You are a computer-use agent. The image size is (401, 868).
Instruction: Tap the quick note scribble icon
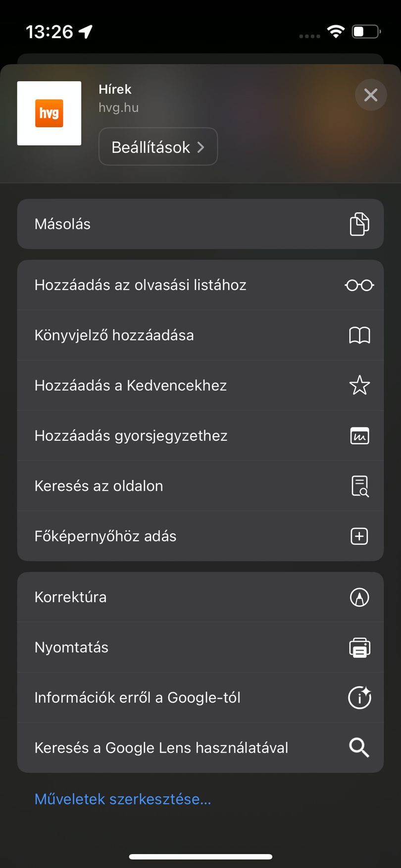359,436
